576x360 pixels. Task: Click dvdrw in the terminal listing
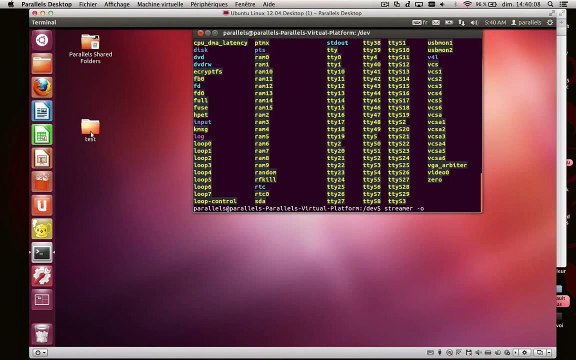click(x=202, y=65)
